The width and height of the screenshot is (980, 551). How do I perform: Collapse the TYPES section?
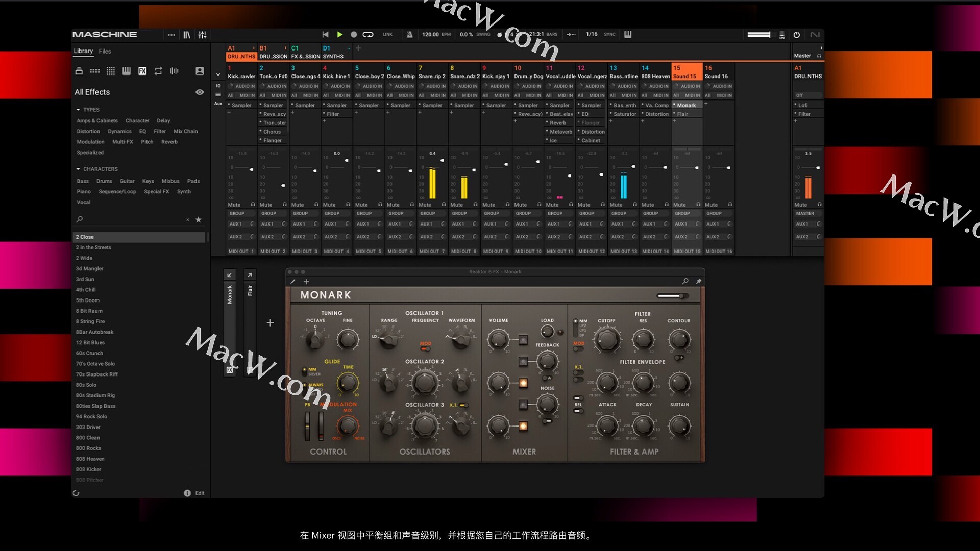(x=78, y=110)
